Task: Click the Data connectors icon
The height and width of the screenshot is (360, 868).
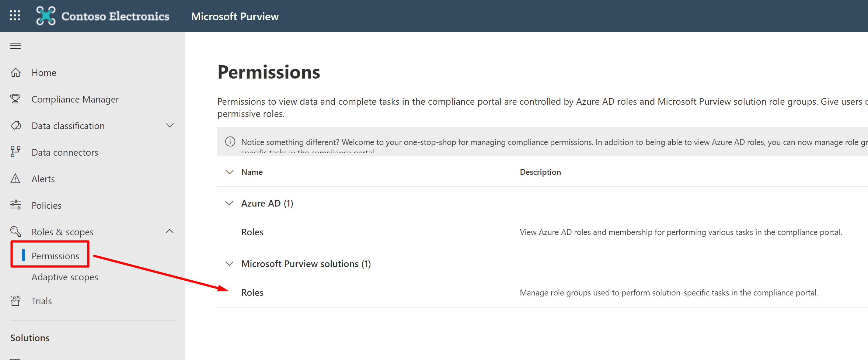Action: pyautogui.click(x=15, y=152)
